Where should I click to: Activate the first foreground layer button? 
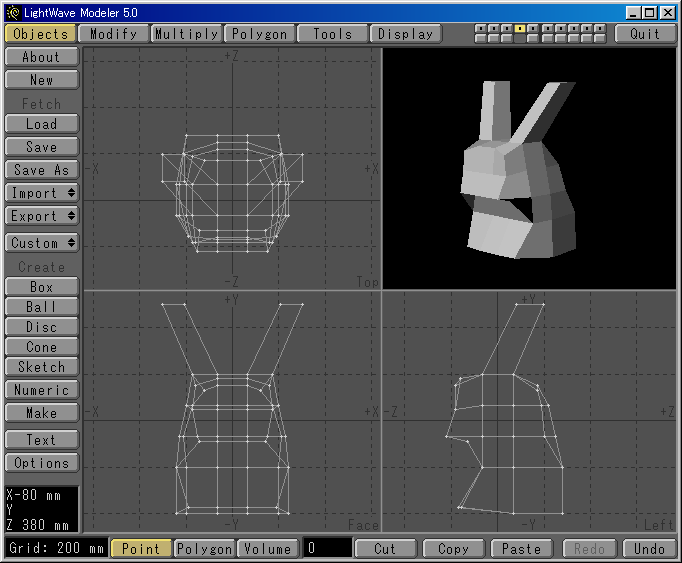pos(481,29)
